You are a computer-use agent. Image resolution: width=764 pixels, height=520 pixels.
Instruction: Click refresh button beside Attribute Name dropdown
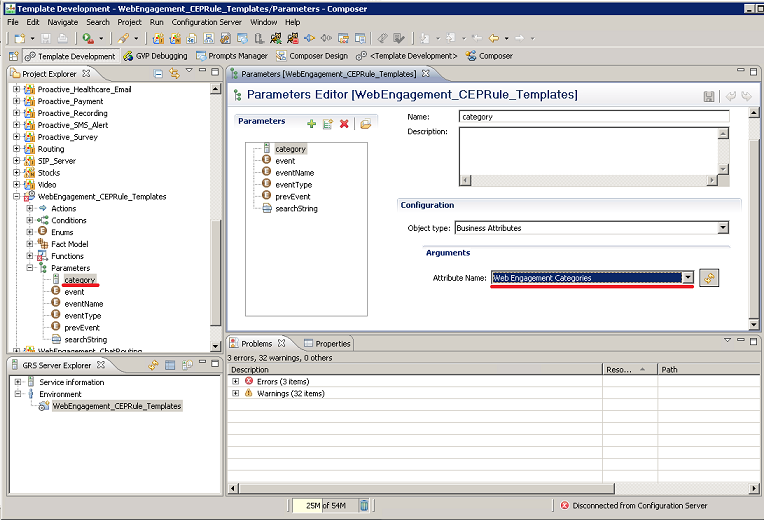click(x=709, y=278)
